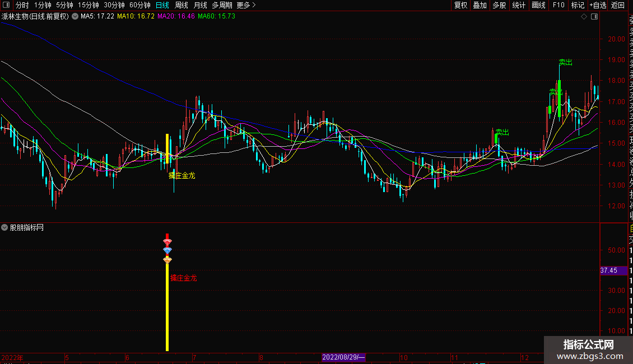Click the tall yellow signal bar in indicator pane
Viewport: 633px width, 364px height.
coord(167,307)
